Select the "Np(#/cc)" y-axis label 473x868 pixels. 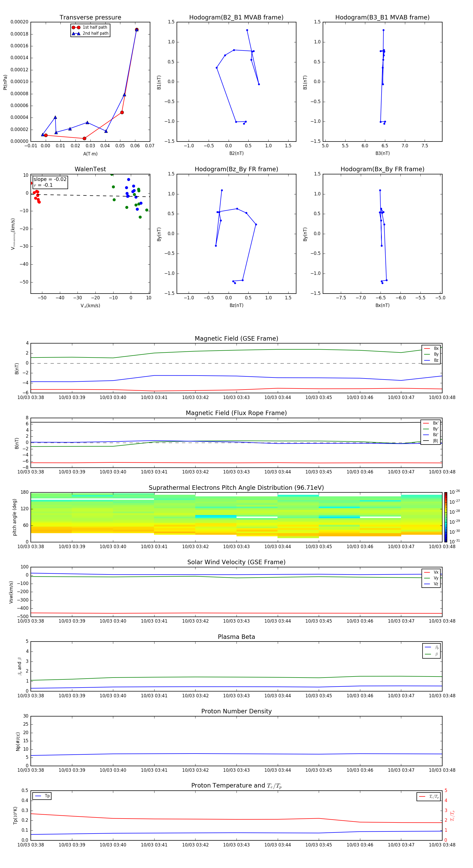pyautogui.click(x=18, y=741)
